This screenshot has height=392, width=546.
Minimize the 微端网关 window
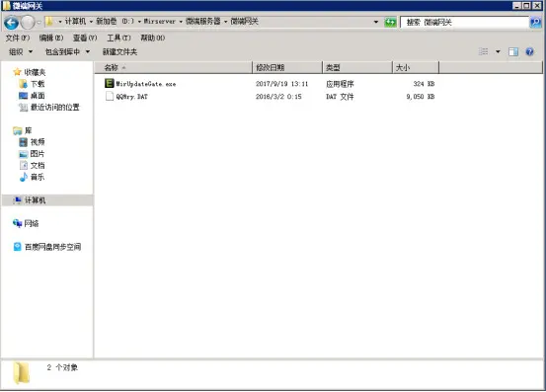point(516,6)
